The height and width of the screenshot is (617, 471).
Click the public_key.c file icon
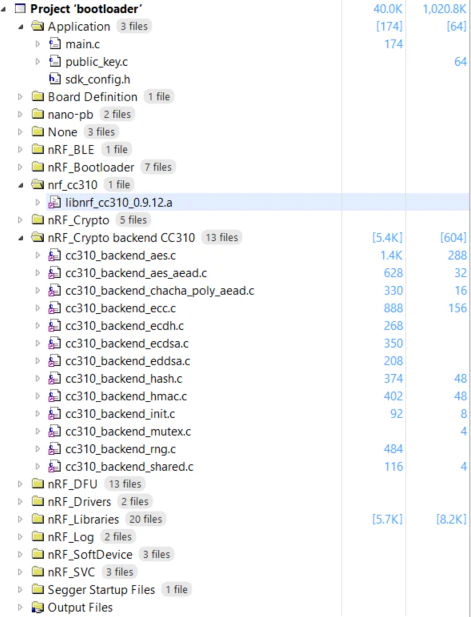[54, 61]
